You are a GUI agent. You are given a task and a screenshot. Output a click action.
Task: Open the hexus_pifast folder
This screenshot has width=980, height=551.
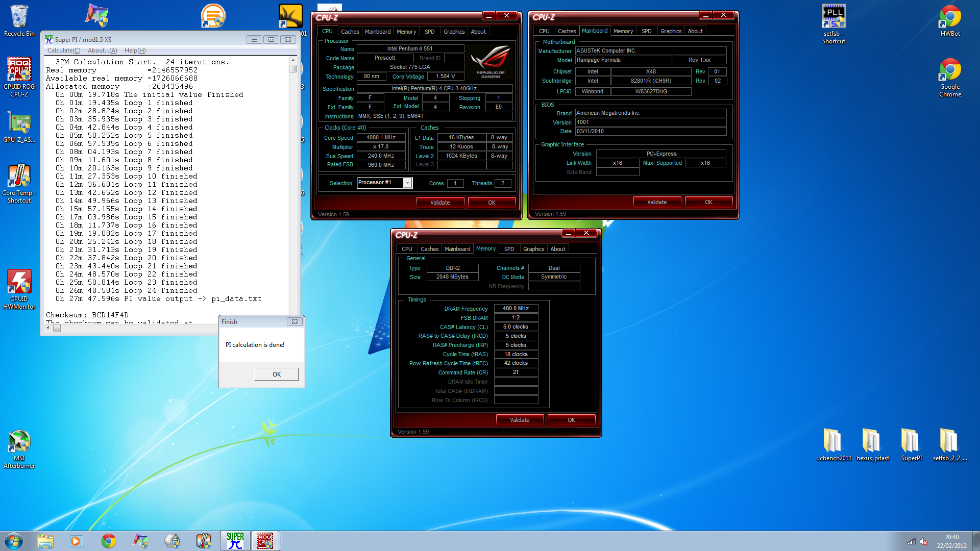(872, 444)
